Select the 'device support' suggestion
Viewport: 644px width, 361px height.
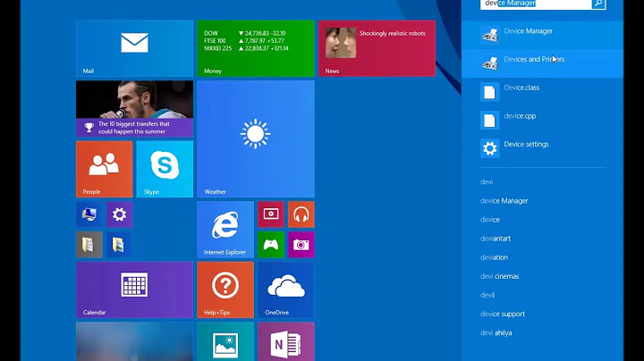click(x=503, y=314)
